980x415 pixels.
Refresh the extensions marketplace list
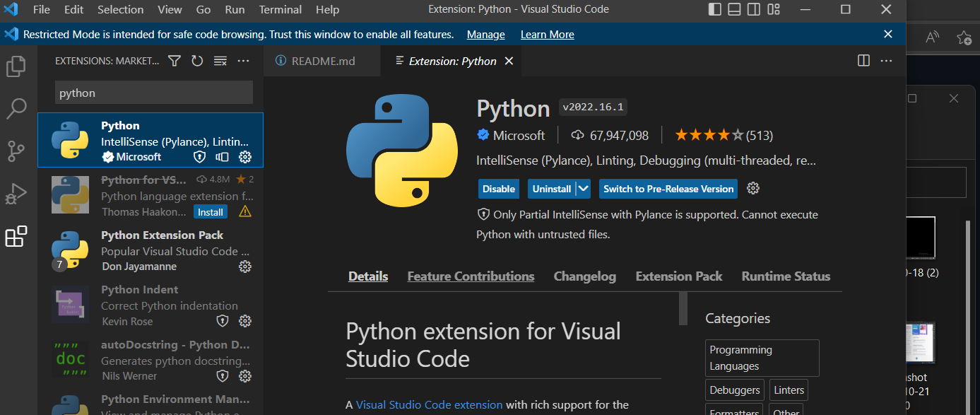point(197,62)
